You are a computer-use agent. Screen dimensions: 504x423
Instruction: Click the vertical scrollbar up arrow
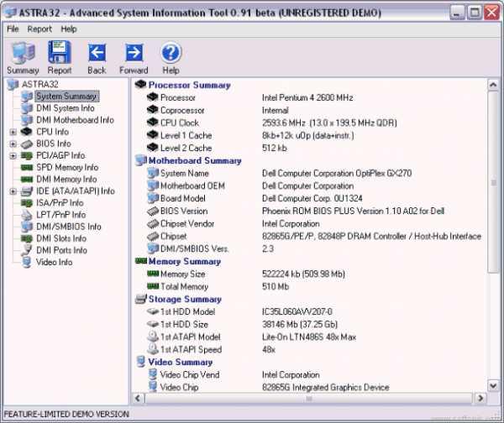click(x=493, y=85)
